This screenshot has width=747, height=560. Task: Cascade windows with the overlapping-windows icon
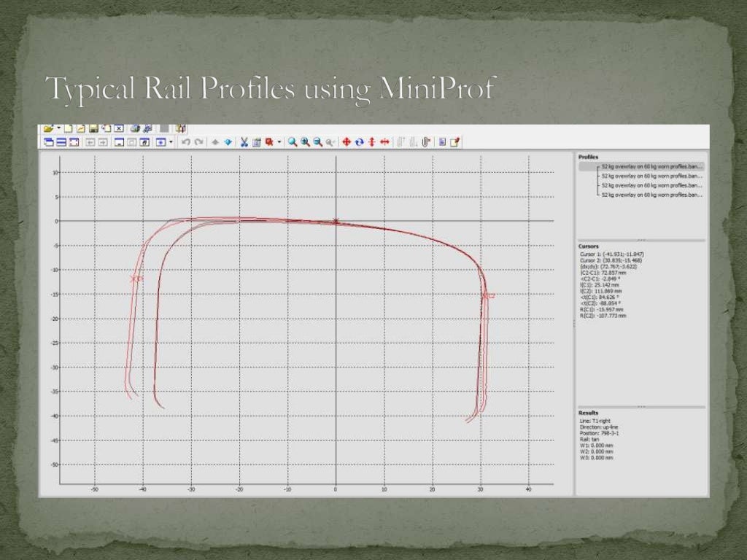tap(49, 142)
